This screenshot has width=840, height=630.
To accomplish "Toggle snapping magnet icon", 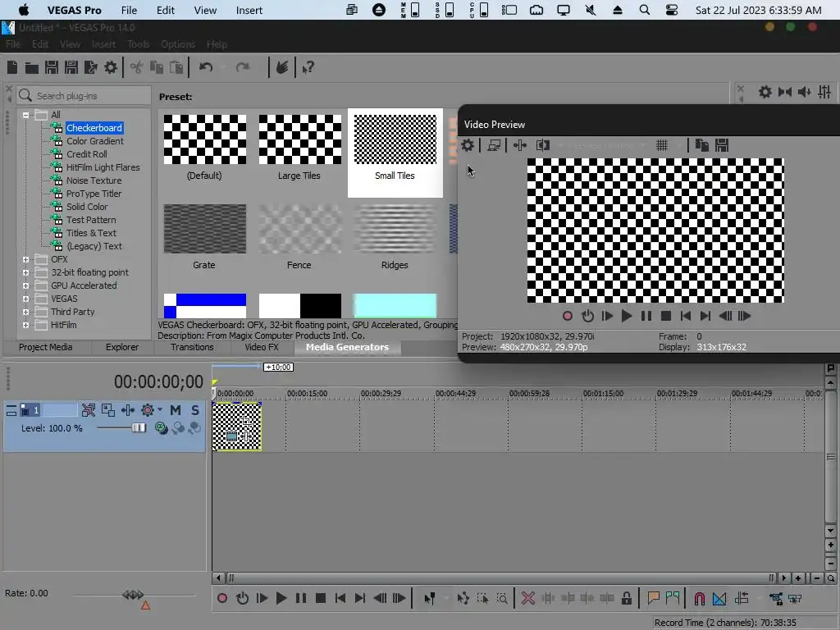I will (699, 598).
